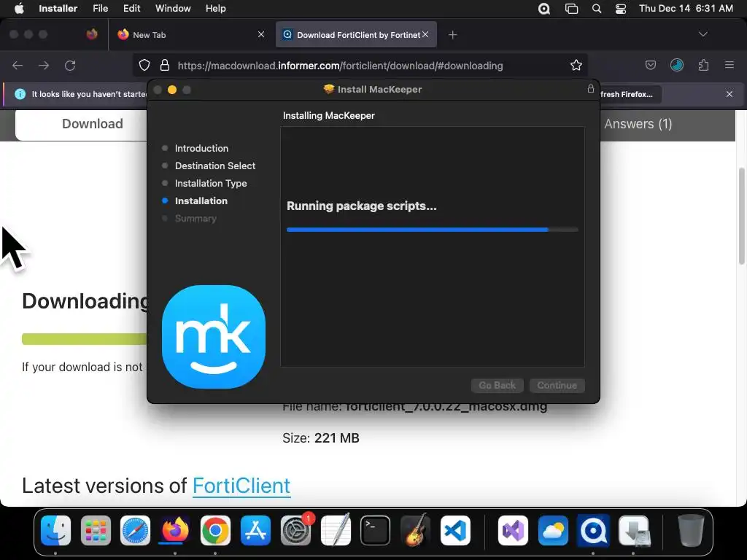747x560 pixels.
Task: Open the Firefox account icon
Action: pyautogui.click(x=677, y=65)
